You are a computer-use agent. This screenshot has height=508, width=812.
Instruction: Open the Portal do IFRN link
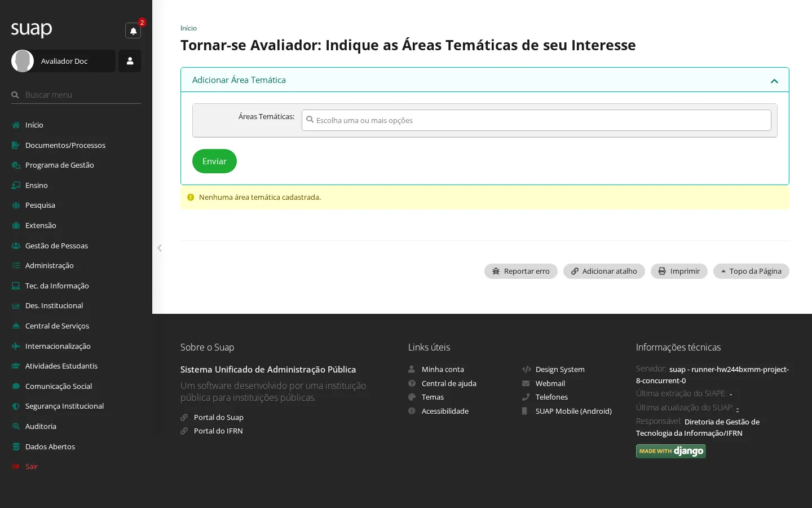218,431
